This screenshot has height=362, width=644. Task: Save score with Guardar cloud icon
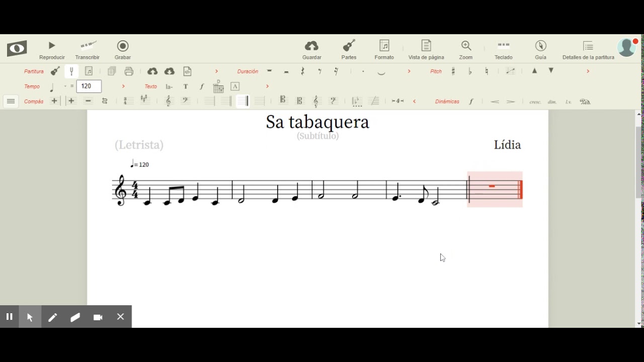point(312,50)
